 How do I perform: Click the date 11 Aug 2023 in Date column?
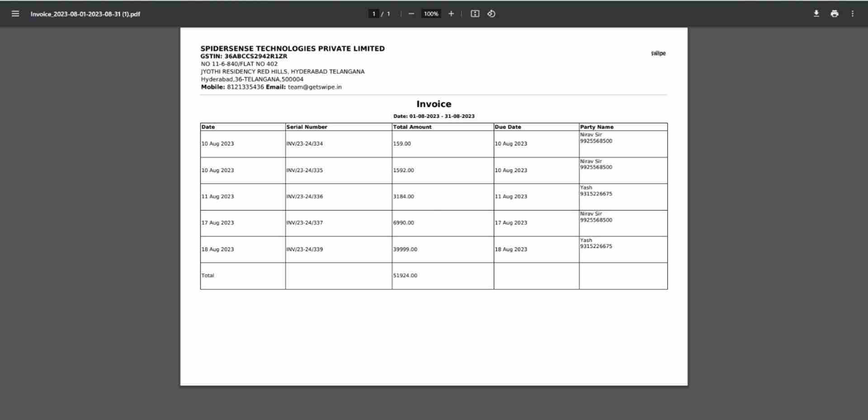(217, 196)
